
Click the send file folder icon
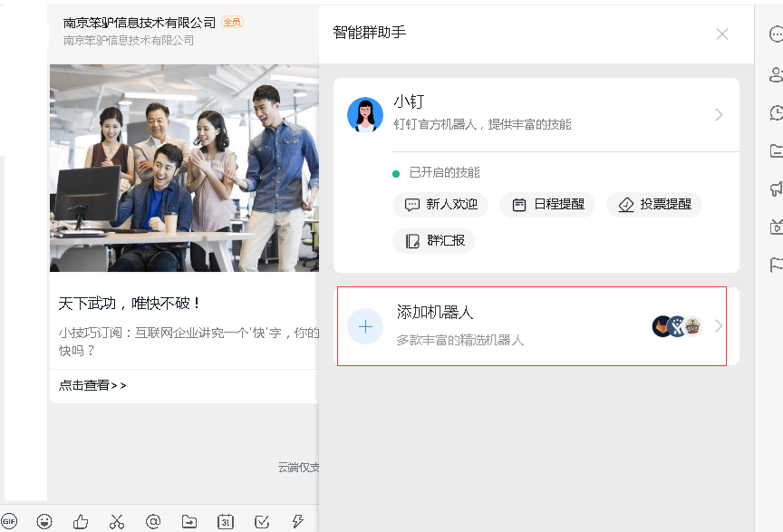pos(189,521)
